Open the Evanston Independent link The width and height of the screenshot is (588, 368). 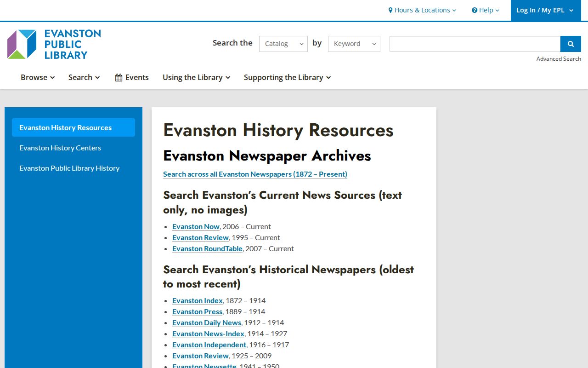click(x=209, y=345)
